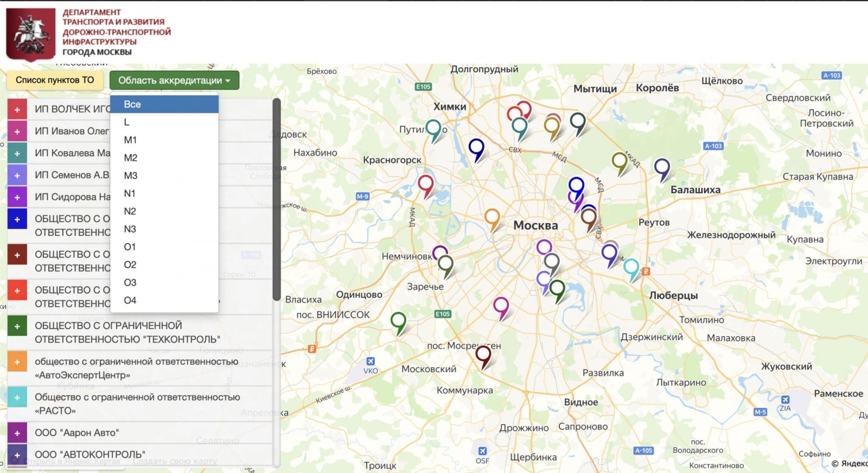Expand ООО "Аарон Авто" plus button
Screen dimensions: 868x473
[x=17, y=433]
